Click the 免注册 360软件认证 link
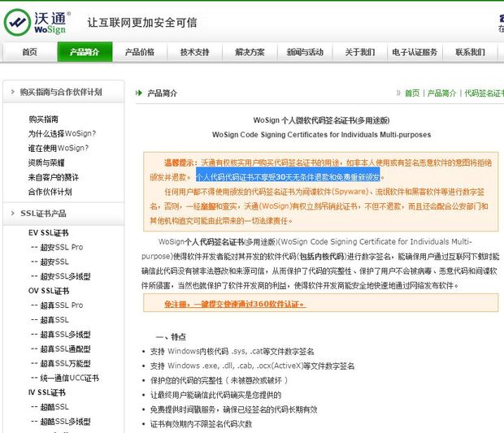Viewport: 504px width, 433px height. point(235,304)
